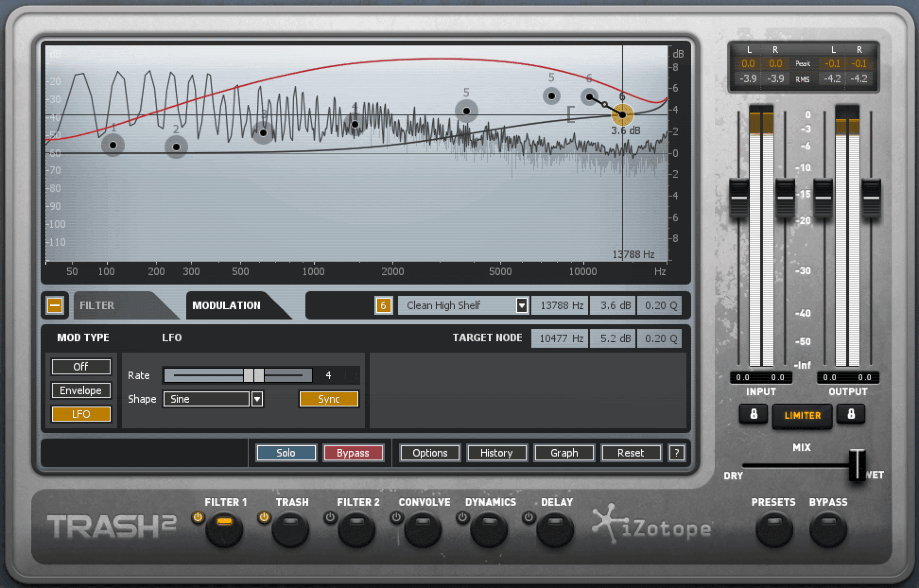Open the Options button

tap(430, 453)
